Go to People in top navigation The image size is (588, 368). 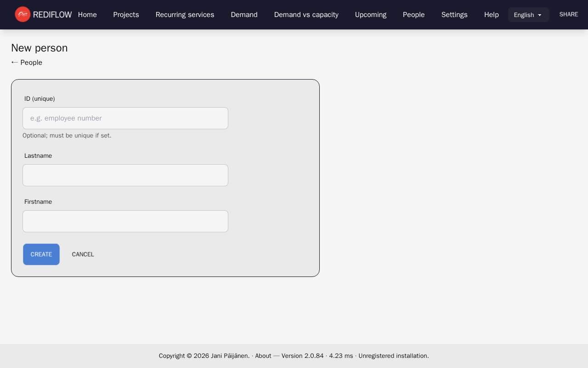point(413,15)
